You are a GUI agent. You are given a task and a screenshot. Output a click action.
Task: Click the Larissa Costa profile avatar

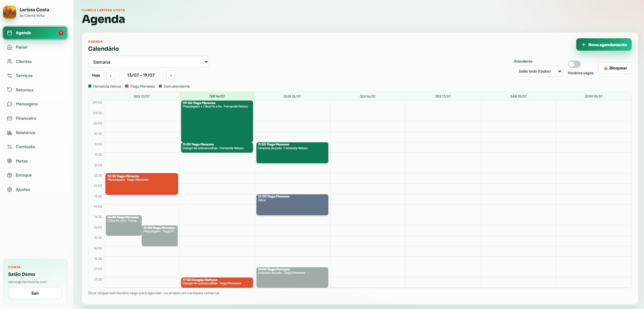[10, 12]
